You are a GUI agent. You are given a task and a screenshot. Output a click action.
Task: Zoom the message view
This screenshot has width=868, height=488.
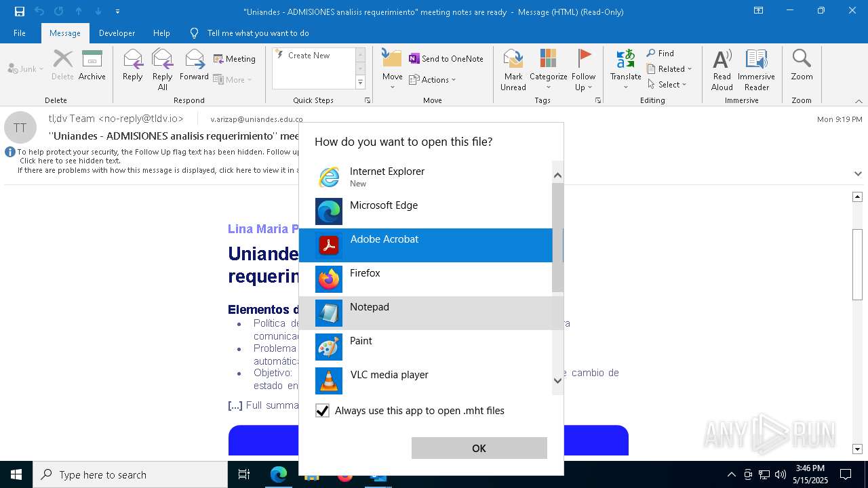(x=802, y=66)
